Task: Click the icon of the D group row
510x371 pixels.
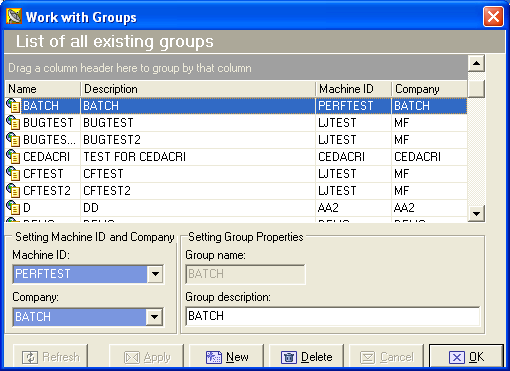Action: [13, 208]
